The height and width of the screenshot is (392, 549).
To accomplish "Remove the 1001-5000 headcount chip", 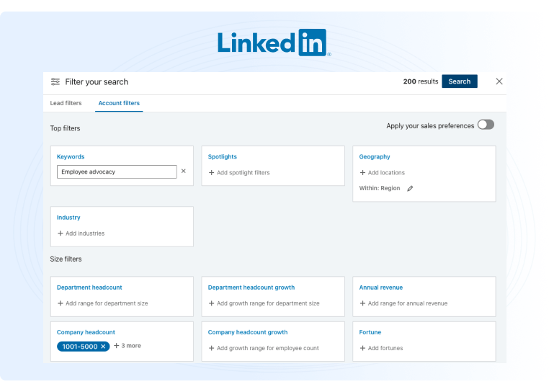I will [x=103, y=347].
